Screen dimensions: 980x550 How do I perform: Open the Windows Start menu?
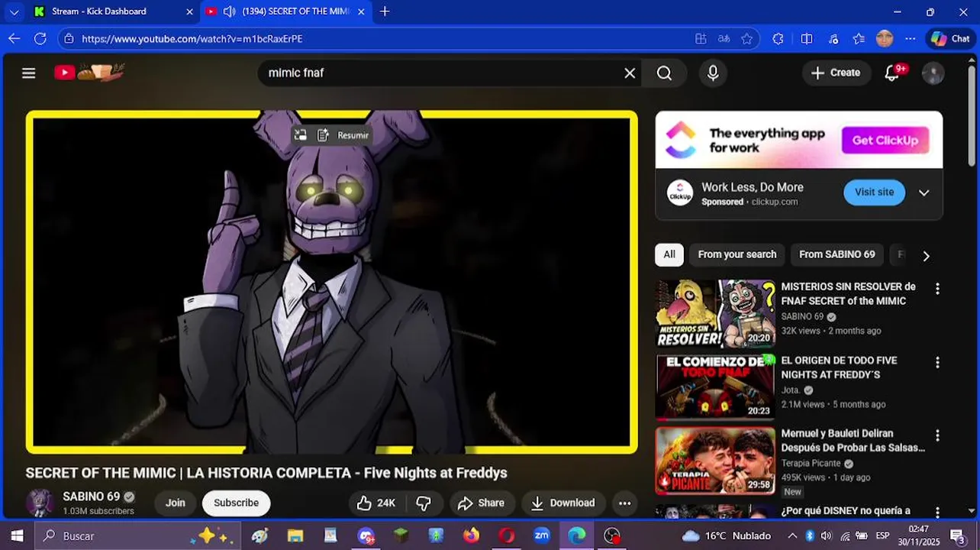tap(17, 535)
